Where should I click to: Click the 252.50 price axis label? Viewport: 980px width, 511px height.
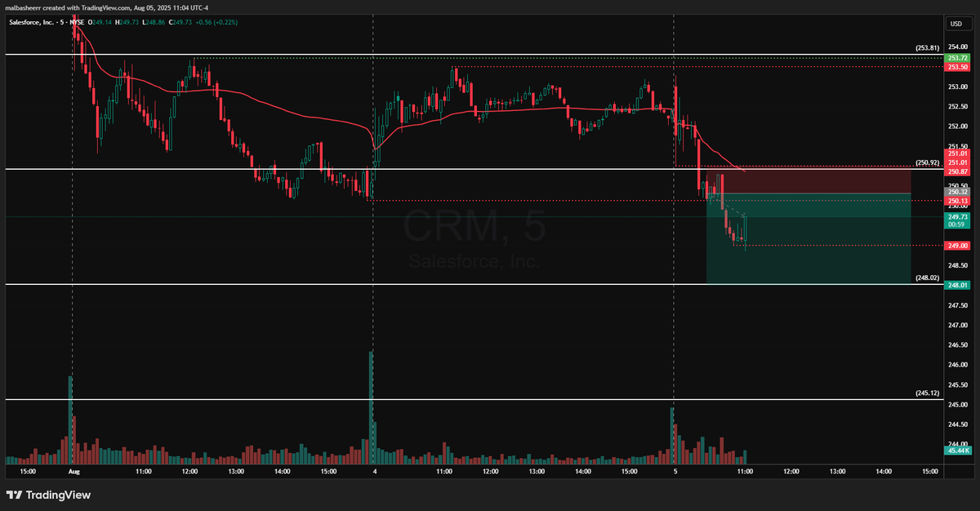coord(957,106)
